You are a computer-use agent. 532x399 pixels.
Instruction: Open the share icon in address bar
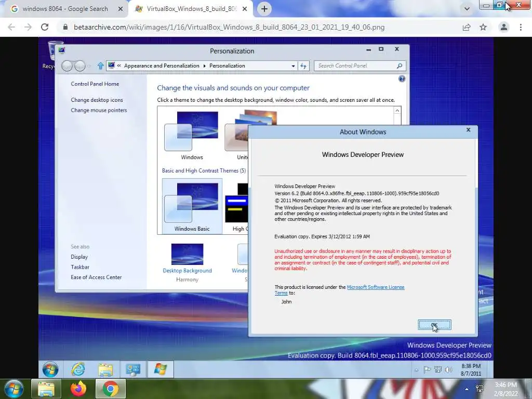467,27
